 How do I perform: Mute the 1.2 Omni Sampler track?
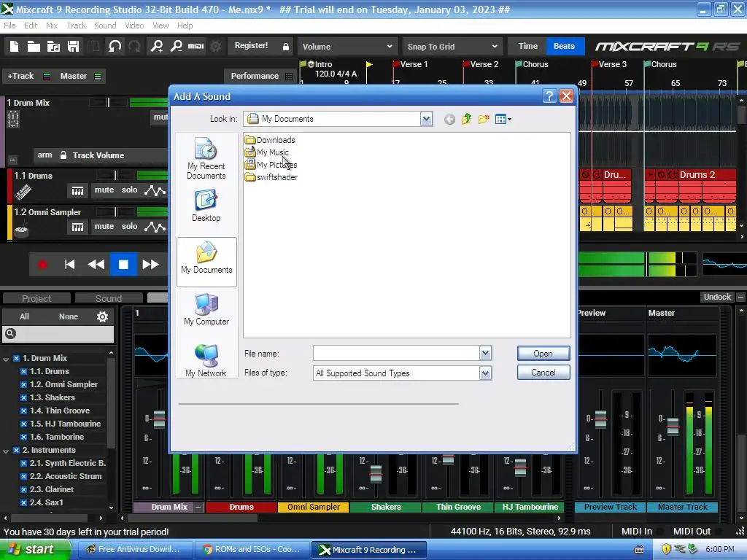[x=104, y=227]
